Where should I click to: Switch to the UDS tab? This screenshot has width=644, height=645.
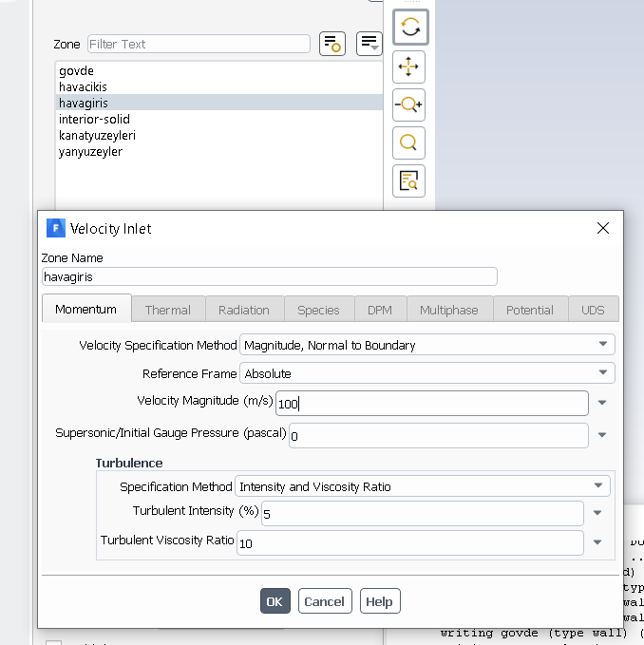point(593,310)
